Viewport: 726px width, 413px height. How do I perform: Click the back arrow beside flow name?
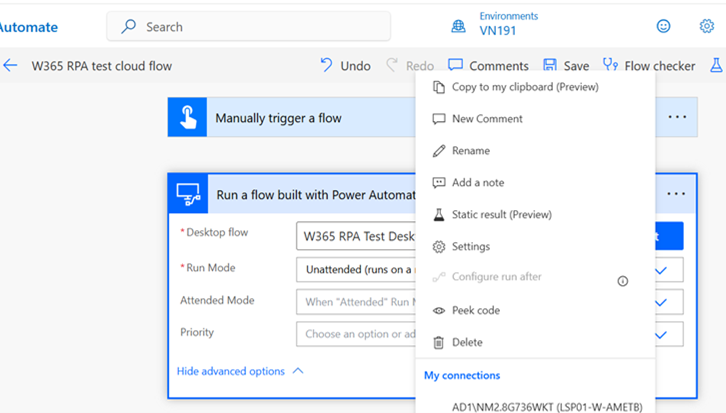[11, 66]
